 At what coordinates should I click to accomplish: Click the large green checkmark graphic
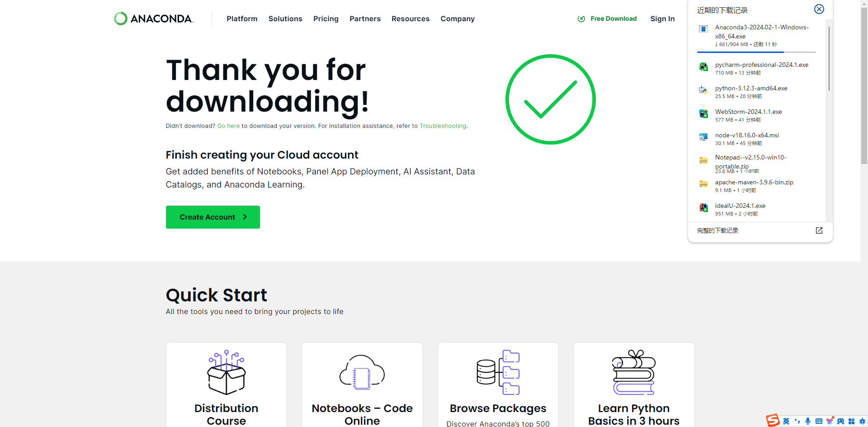550,99
